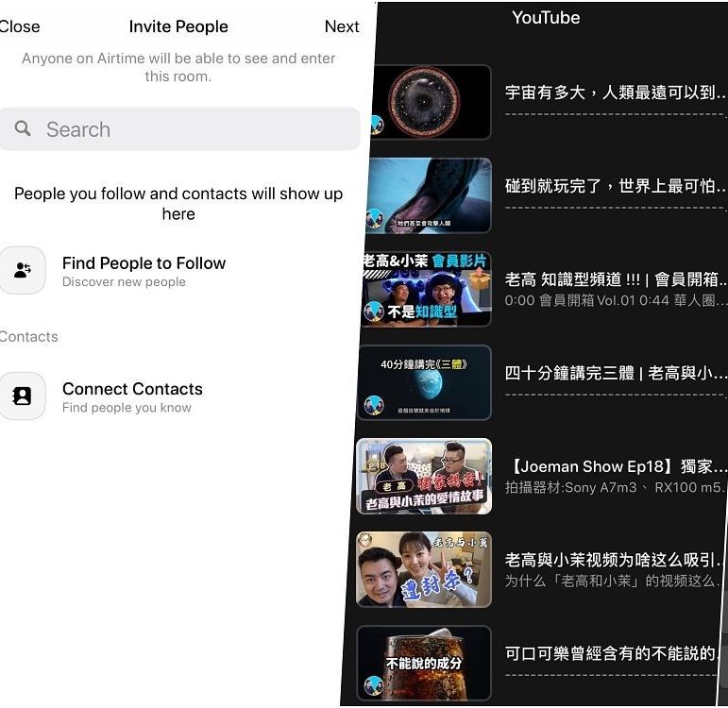Select the 四十分鐘講完三體 video title
Viewport: 728px width, 708px height.
pyautogui.click(x=616, y=373)
